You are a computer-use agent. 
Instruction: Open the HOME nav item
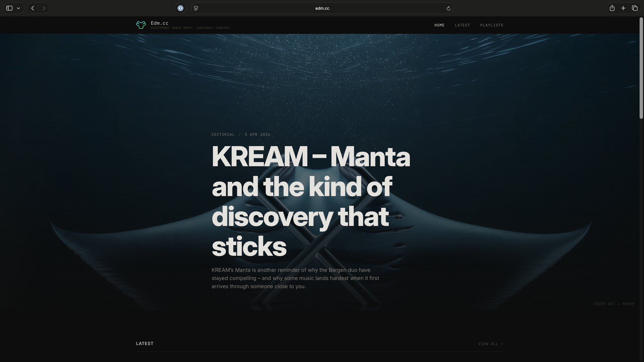coord(440,25)
